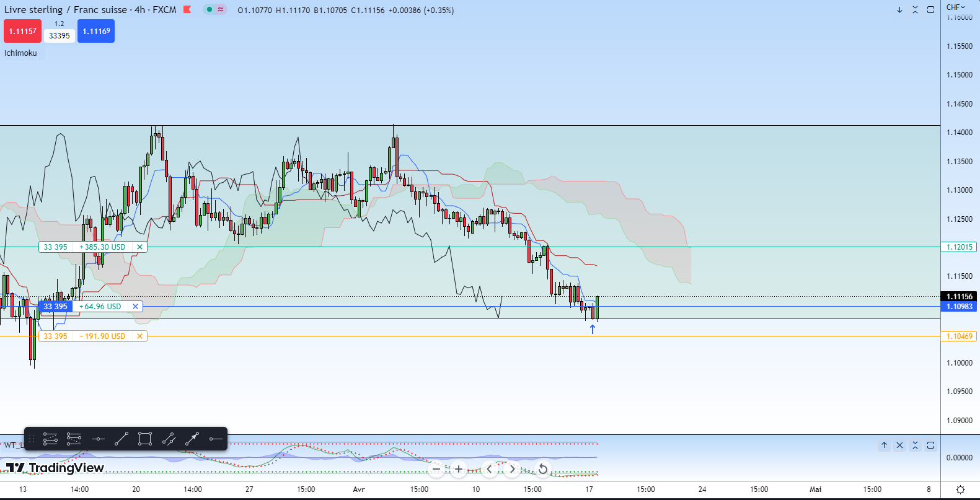The image size is (980, 500).
Task: Reset the chart view
Action: [x=543, y=469]
